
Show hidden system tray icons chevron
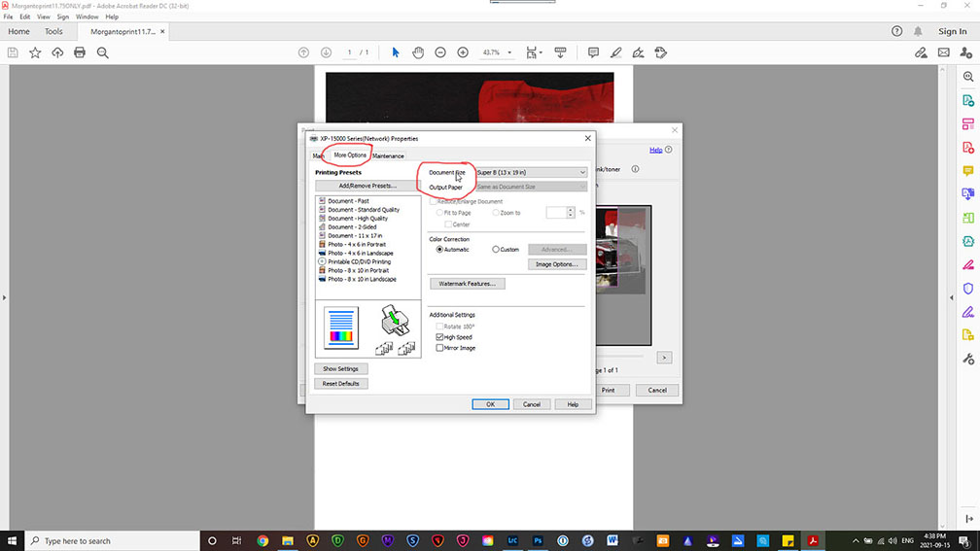(x=856, y=540)
